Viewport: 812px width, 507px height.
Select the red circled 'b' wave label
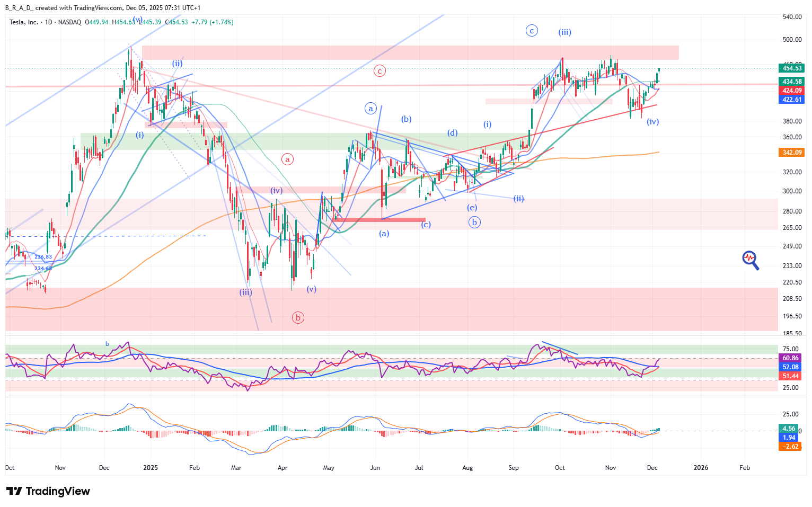298,318
